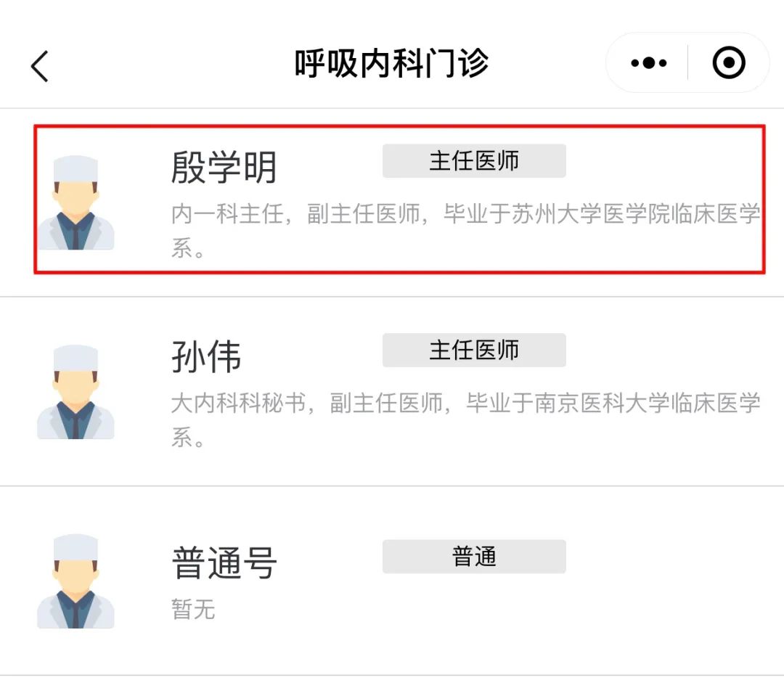Tap 主任医师 badge next to 殷学明
Viewport: 784px width, 696px height.
click(474, 161)
